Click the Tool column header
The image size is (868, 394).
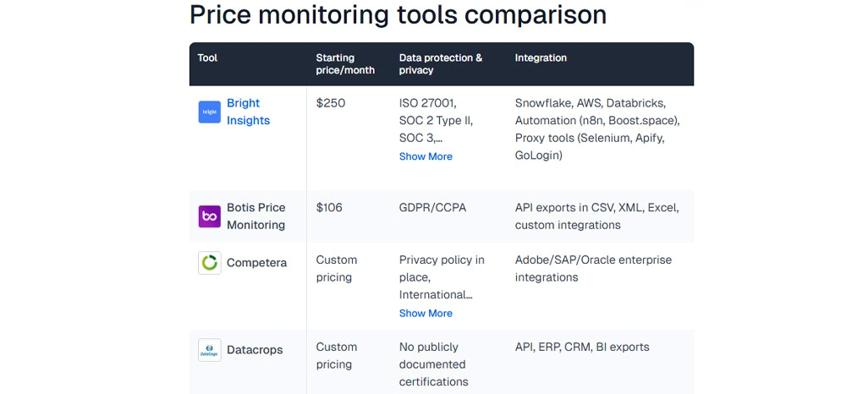(x=207, y=57)
